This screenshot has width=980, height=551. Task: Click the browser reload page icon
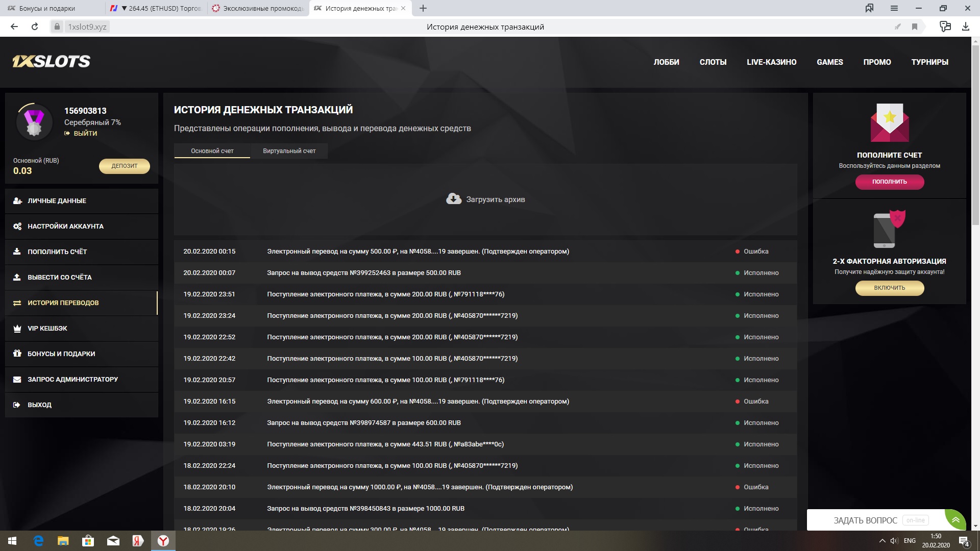point(35,27)
